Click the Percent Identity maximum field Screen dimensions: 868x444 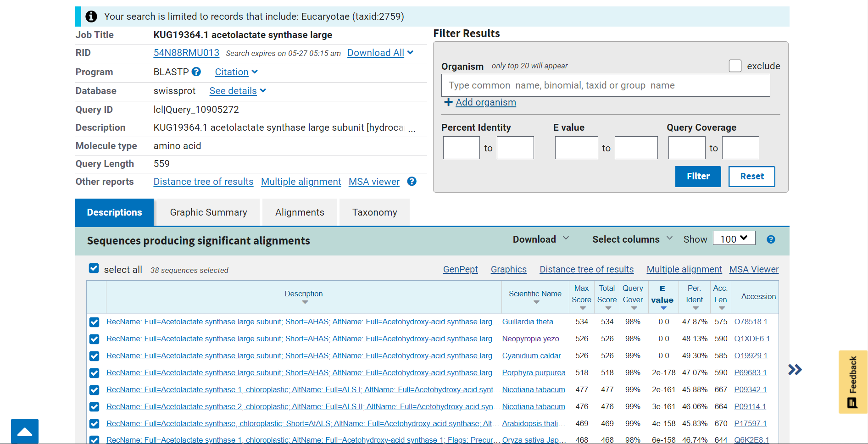pos(515,148)
